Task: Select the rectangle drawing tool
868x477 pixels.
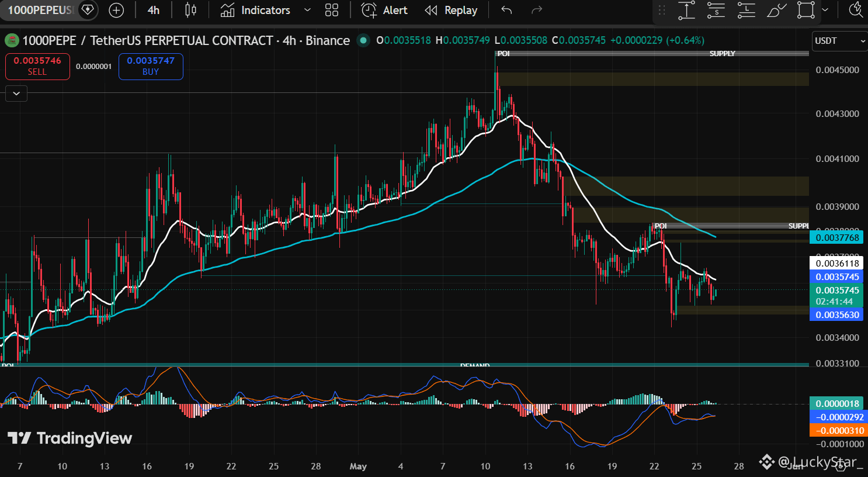Action: (x=806, y=10)
